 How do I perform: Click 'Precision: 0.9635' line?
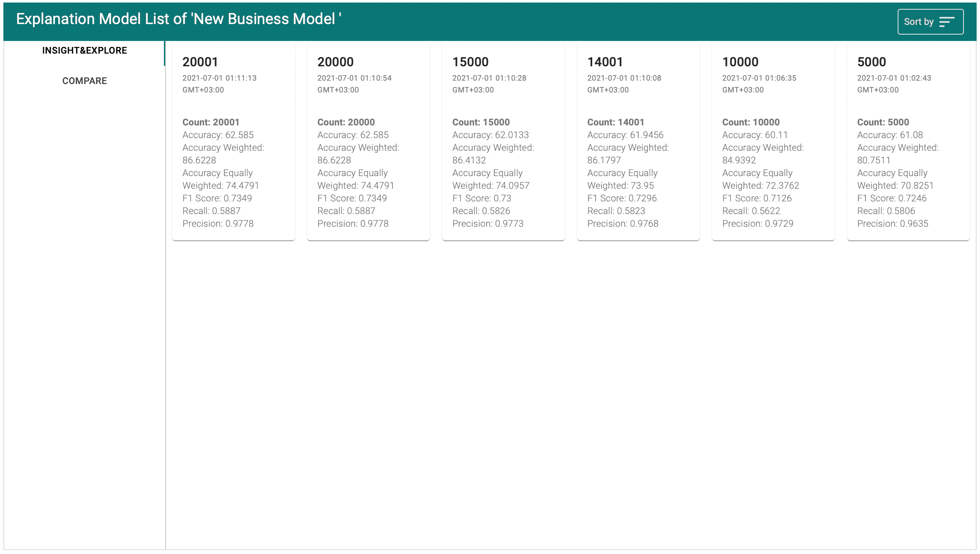[x=893, y=224]
